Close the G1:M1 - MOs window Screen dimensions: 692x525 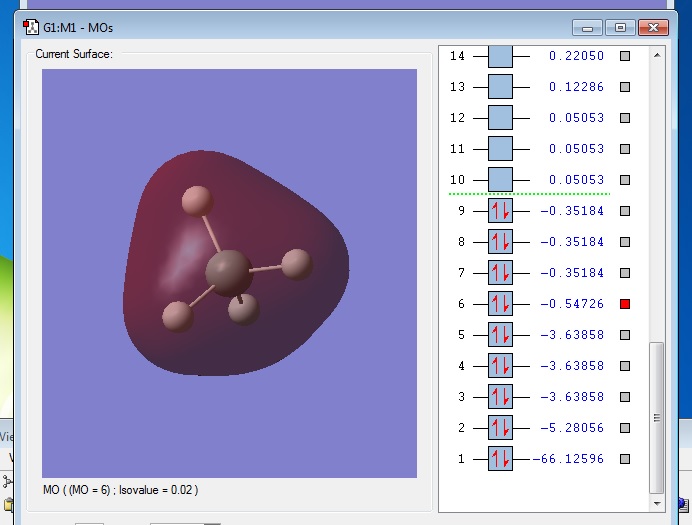click(653, 28)
